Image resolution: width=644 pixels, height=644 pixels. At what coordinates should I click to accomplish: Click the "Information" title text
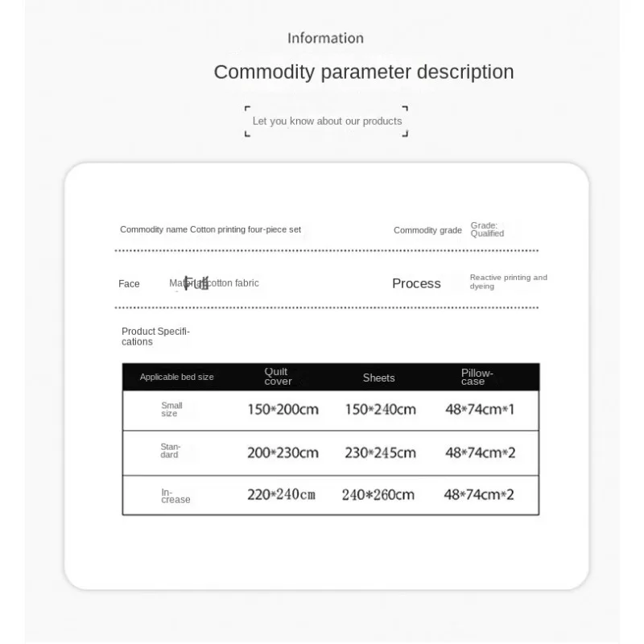[x=325, y=38]
